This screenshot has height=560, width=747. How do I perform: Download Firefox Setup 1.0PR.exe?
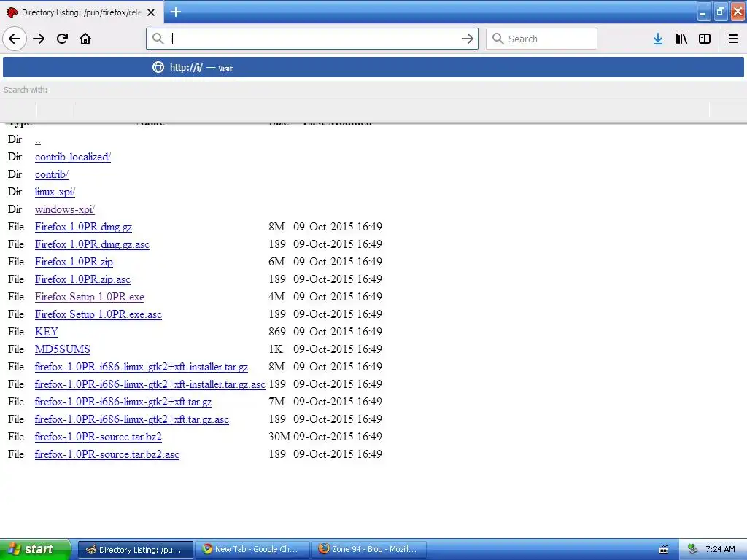90,297
